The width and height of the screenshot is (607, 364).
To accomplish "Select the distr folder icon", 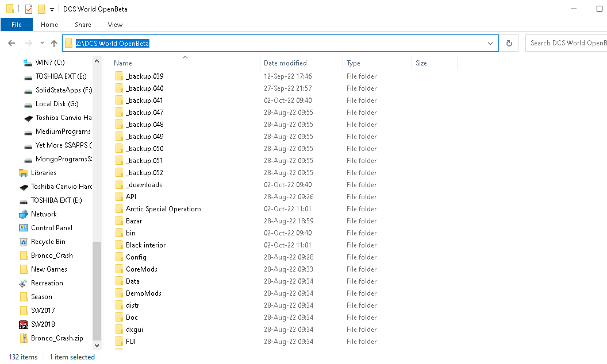I will (119, 305).
